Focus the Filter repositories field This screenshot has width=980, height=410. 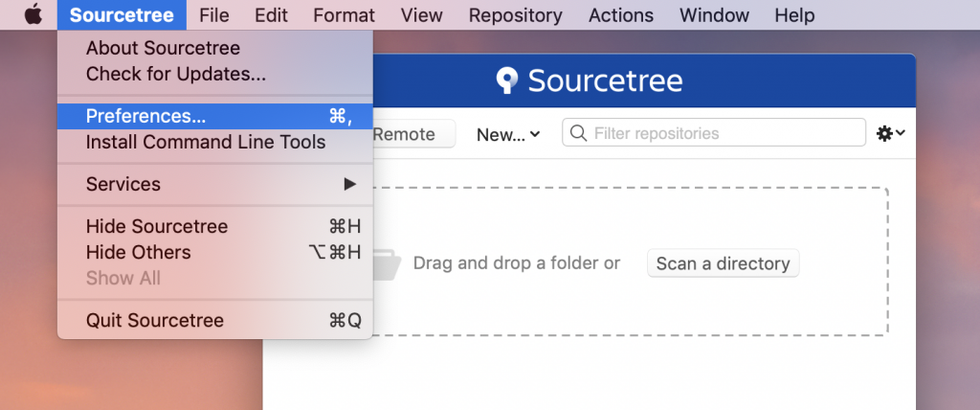click(x=714, y=133)
